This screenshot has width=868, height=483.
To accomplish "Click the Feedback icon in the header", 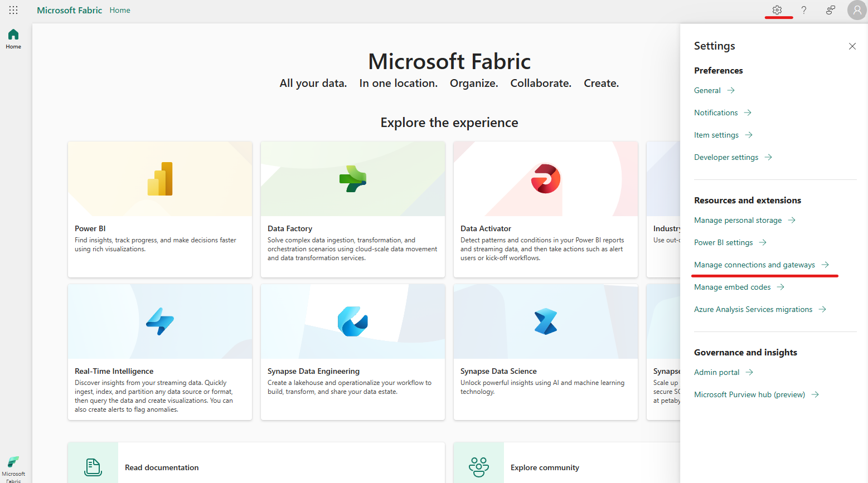I will [x=831, y=10].
